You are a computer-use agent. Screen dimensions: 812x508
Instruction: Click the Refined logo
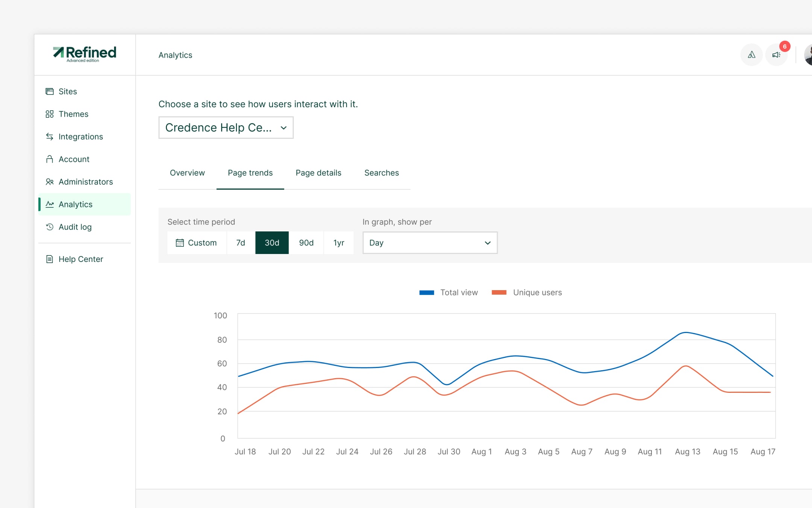pos(85,54)
